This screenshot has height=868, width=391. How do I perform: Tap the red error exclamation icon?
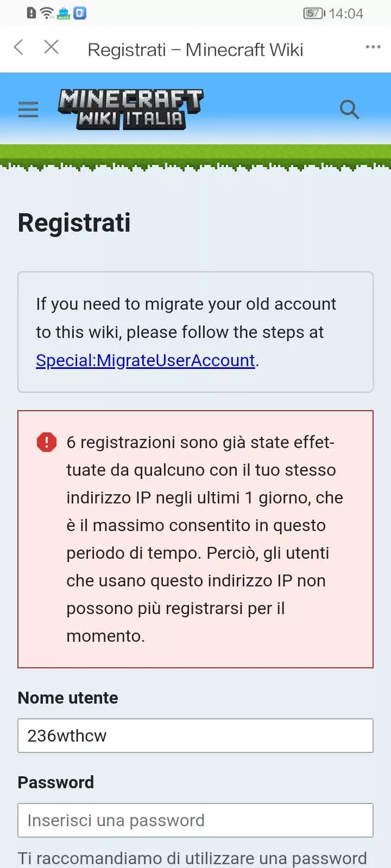coord(47,442)
